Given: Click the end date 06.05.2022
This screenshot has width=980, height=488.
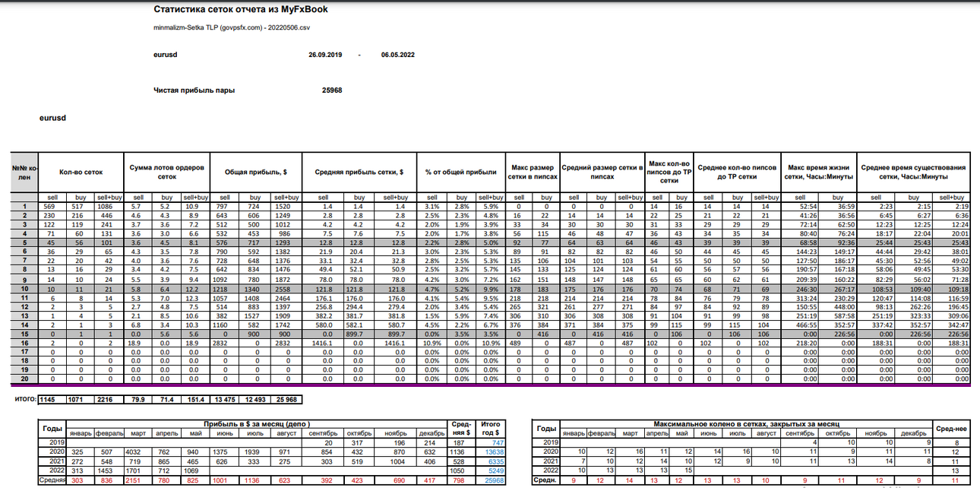Looking at the screenshot, I should 398,55.
